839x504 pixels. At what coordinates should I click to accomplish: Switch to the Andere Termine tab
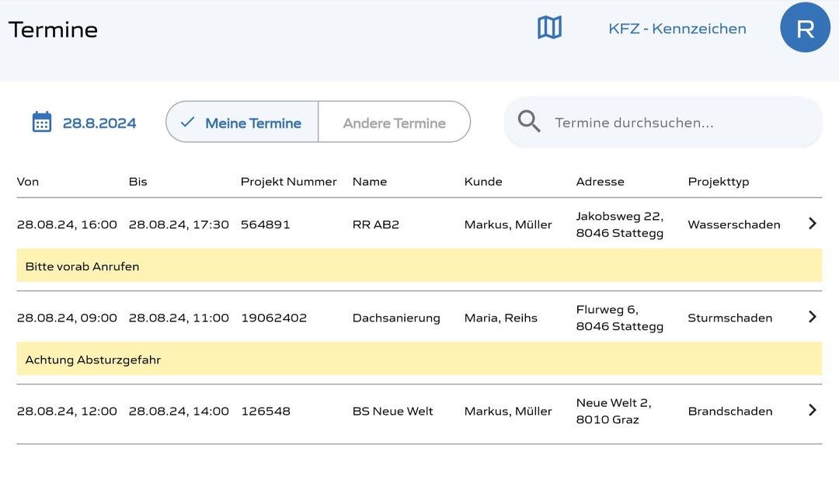pyautogui.click(x=393, y=121)
